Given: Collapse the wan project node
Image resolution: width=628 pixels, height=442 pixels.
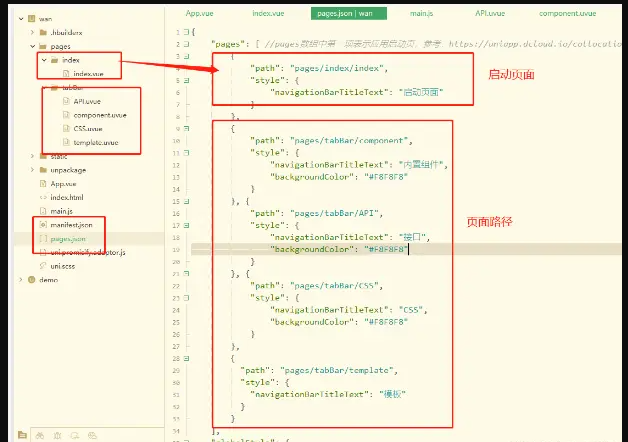Looking at the screenshot, I should tap(21, 18).
